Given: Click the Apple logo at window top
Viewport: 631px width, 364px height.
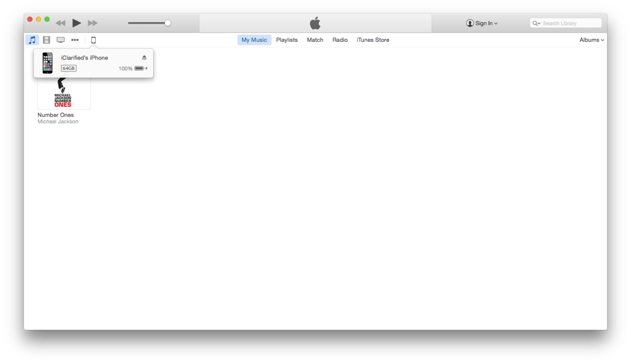Looking at the screenshot, I should coord(315,23).
